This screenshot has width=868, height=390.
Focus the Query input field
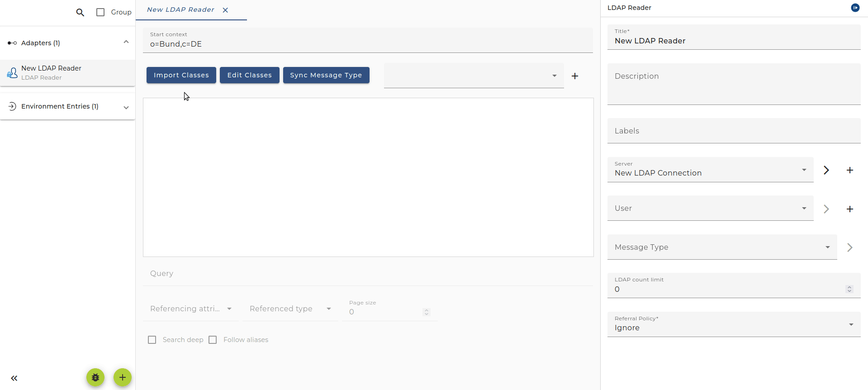[x=368, y=273]
